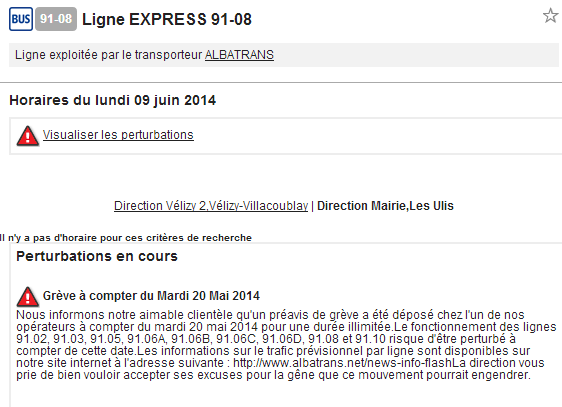Click the list of affected lines 91.02, 91.03
Image resolution: width=562 pixels, height=407 pixels.
[x=201, y=339]
